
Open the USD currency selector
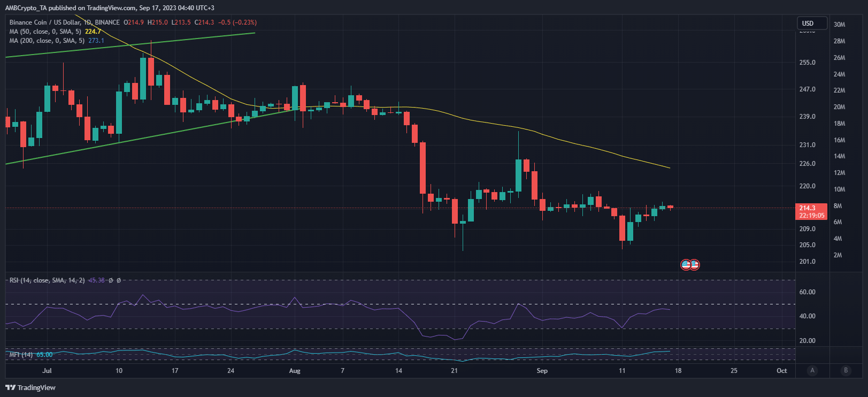coord(811,23)
